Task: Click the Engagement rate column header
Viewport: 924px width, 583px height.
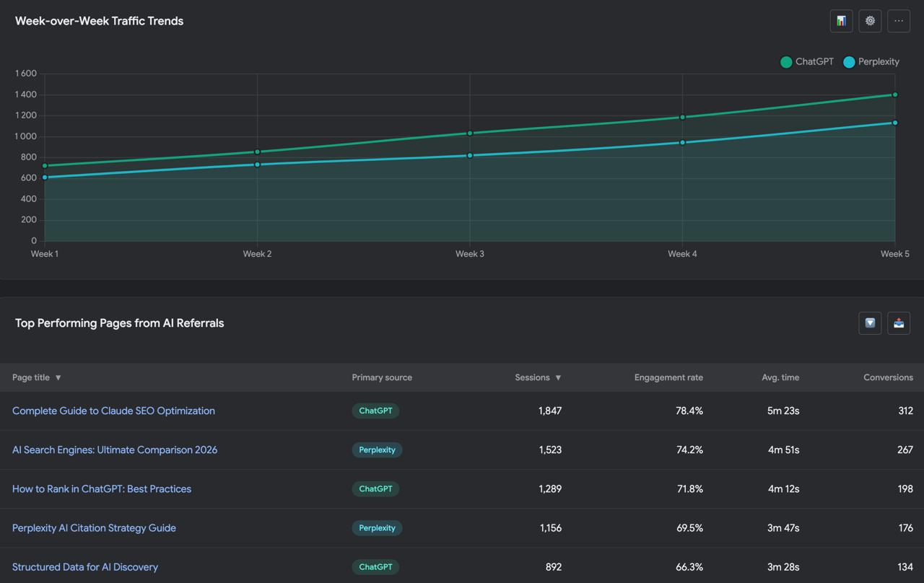Action: coord(668,377)
